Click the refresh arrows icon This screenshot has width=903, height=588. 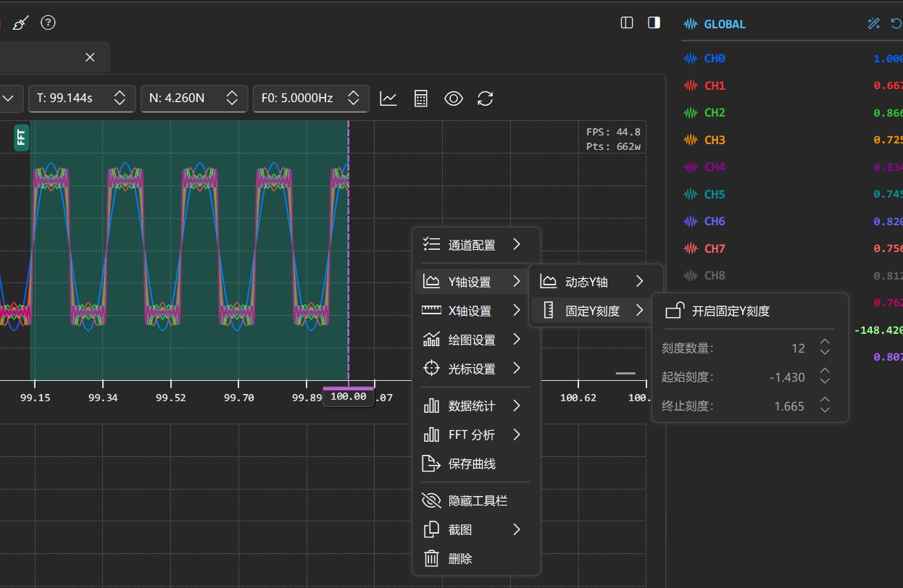pos(486,98)
